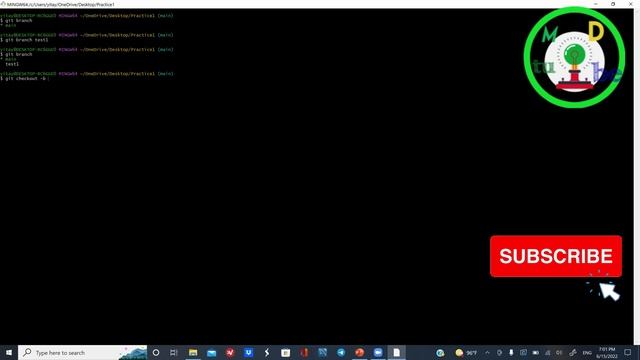Open the MINGW64 window title bar icon menu
Screen dimensions: 640x360
click(x=3, y=4)
